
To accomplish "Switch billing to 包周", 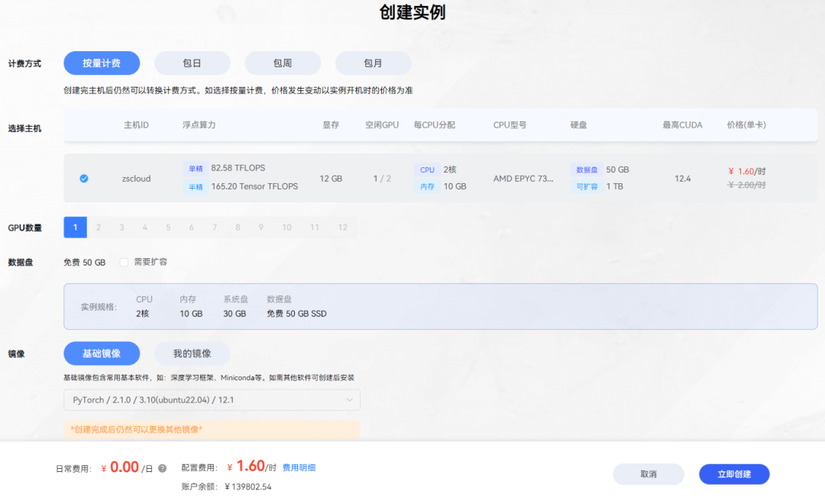I will point(283,63).
